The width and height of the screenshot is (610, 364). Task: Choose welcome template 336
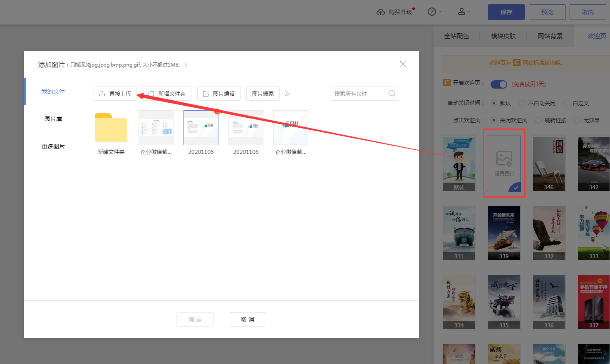click(549, 302)
